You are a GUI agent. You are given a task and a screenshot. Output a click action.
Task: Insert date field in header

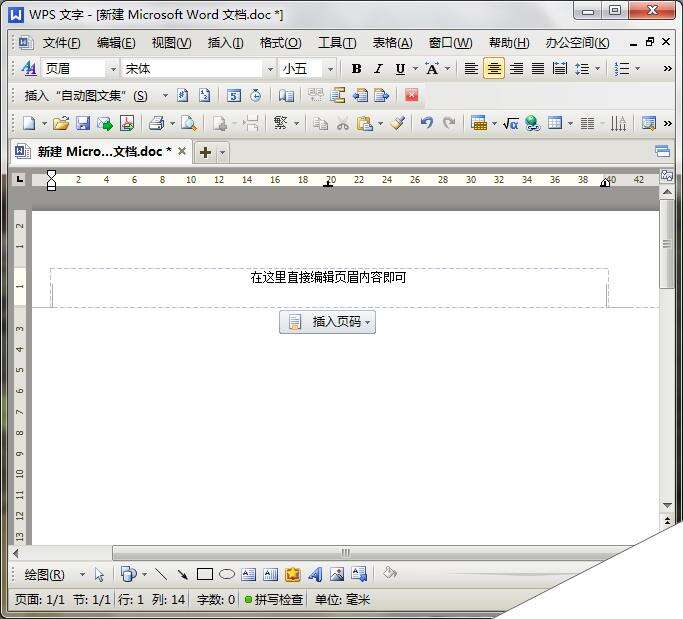coord(233,95)
